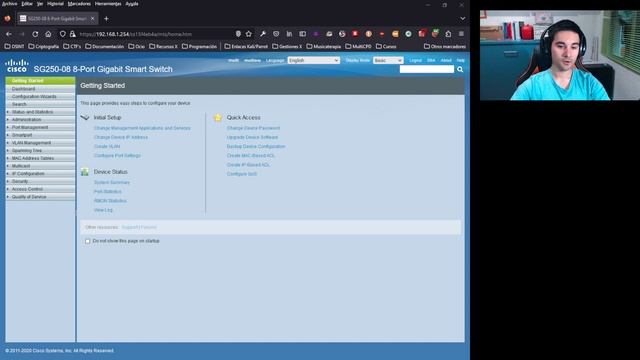The width and height of the screenshot is (640, 360).
Task: Open a new tab with plus icon
Action: [x=106, y=18]
